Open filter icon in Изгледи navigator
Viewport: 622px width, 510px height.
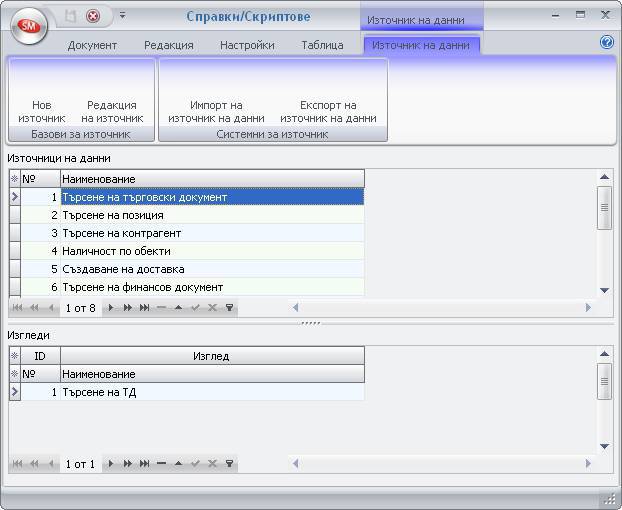(x=229, y=463)
